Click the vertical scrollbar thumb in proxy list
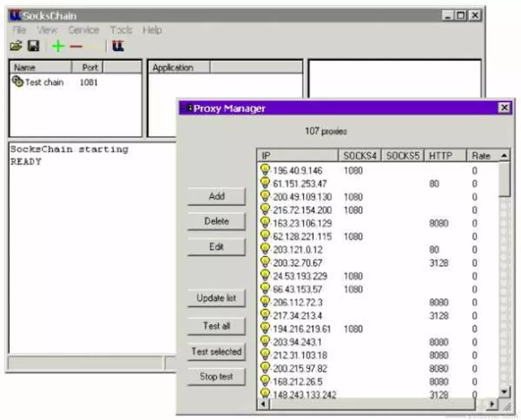521x420 pixels. 504,180
